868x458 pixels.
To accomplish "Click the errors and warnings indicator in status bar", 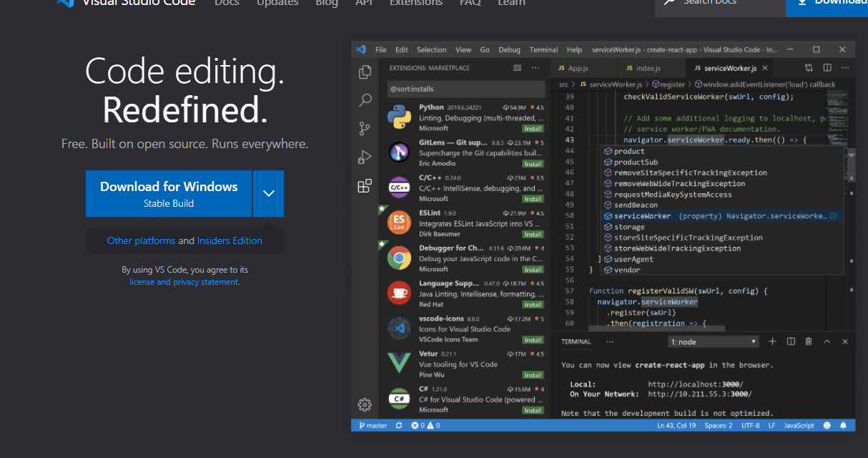I will [425, 425].
